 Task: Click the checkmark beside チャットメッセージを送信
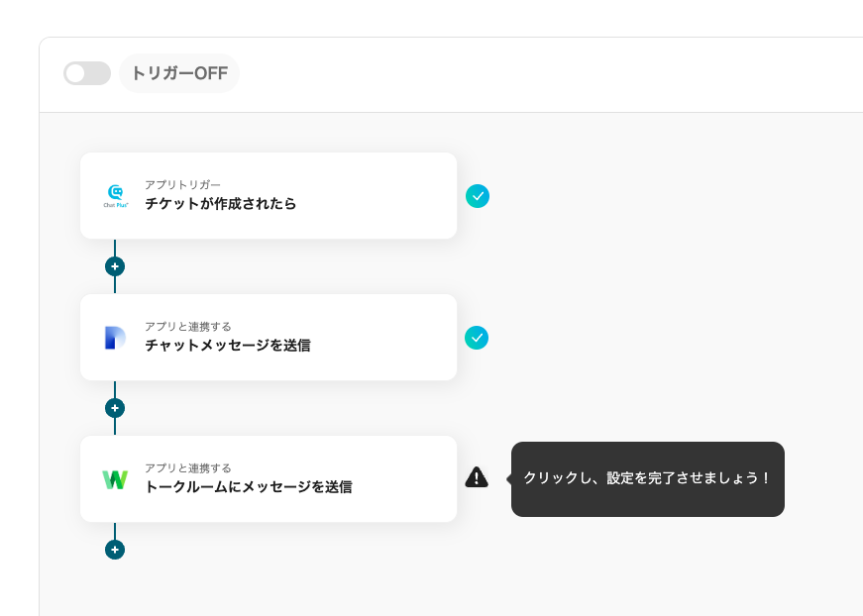pyautogui.click(x=478, y=338)
